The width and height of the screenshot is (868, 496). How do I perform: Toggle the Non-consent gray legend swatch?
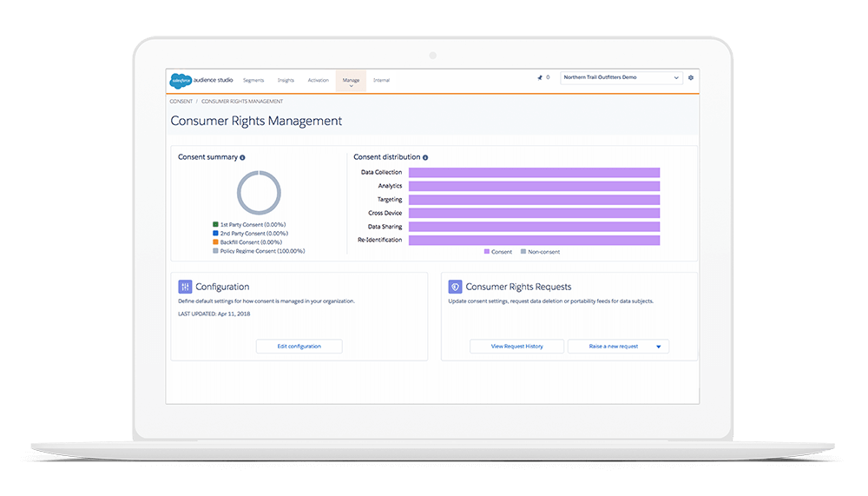pyautogui.click(x=523, y=252)
